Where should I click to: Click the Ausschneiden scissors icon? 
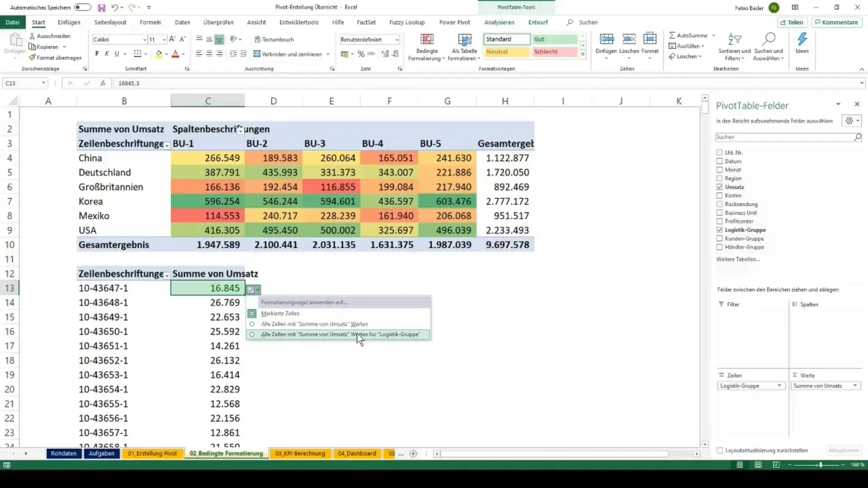click(x=32, y=36)
